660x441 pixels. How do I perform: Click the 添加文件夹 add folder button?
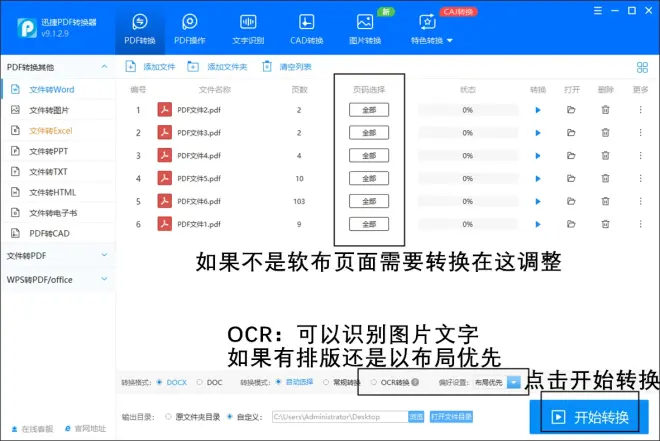point(217,66)
